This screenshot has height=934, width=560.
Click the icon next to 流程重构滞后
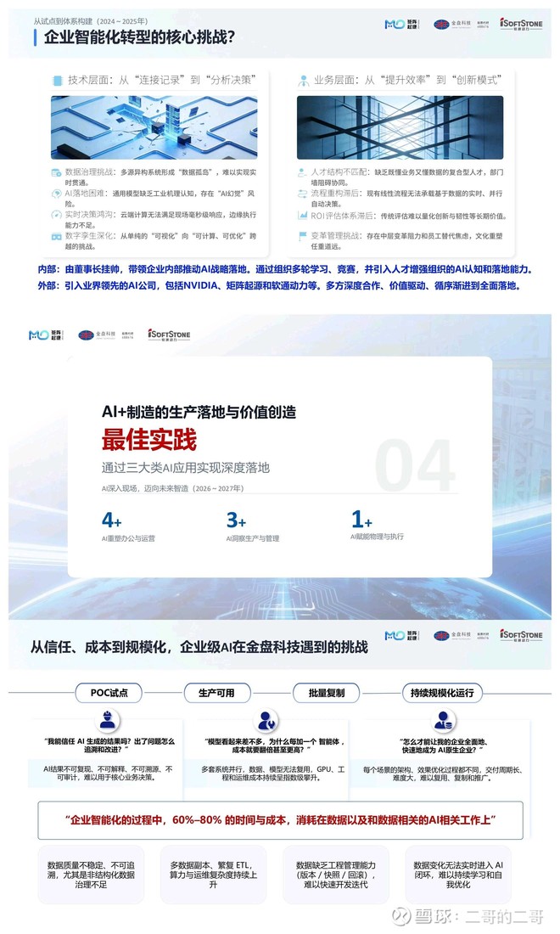tap(302, 194)
